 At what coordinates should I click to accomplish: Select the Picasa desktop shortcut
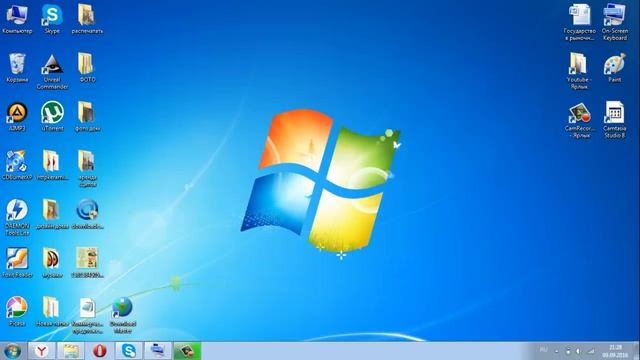point(17,312)
